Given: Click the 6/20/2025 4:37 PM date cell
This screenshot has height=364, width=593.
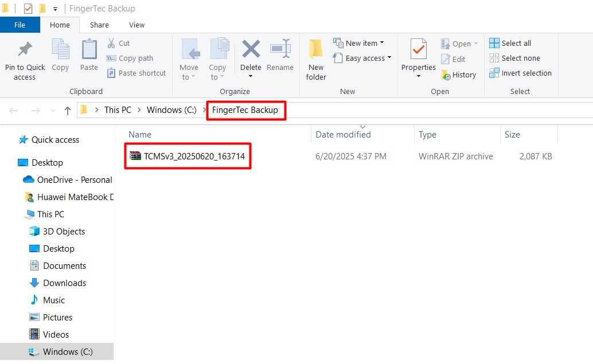Looking at the screenshot, I should pyautogui.click(x=351, y=156).
